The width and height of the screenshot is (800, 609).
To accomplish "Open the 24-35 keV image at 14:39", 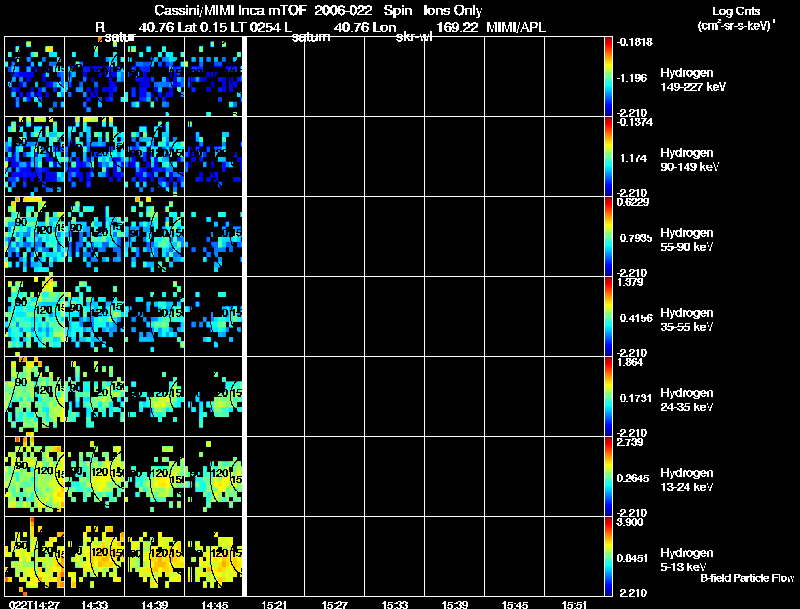I will click(x=155, y=396).
